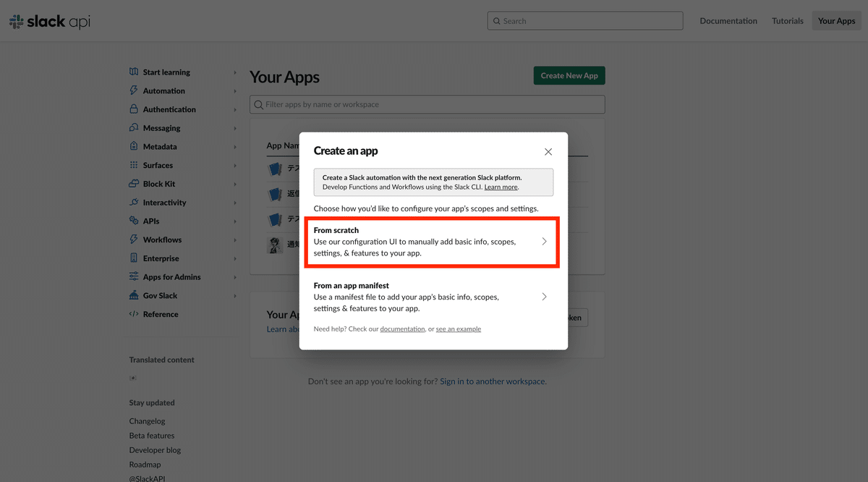Open Gov Slack sidebar item
The image size is (868, 482).
pos(160,295)
